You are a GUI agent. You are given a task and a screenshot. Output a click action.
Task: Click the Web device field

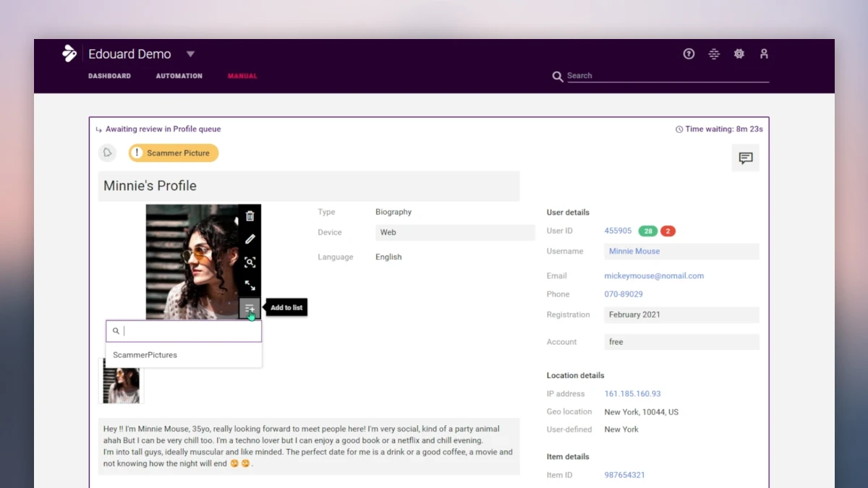[x=455, y=233]
